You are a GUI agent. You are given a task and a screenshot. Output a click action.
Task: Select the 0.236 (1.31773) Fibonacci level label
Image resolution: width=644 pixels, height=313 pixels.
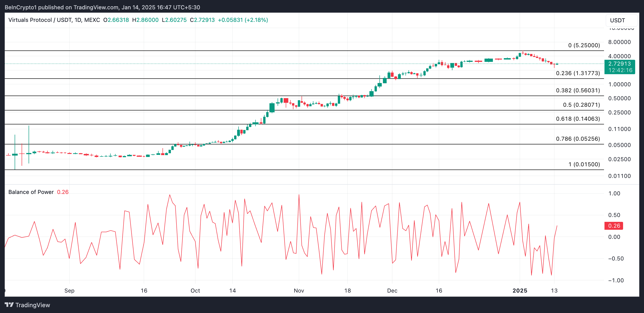[x=578, y=73]
